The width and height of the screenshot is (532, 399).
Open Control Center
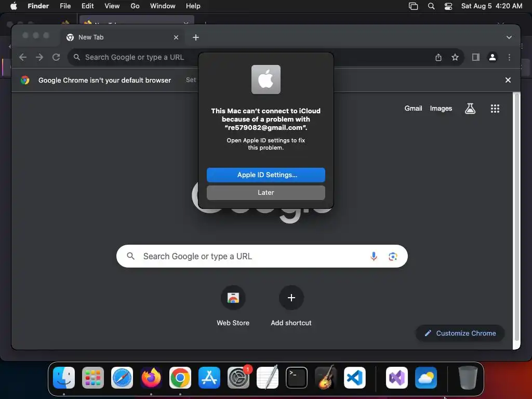pos(448,6)
